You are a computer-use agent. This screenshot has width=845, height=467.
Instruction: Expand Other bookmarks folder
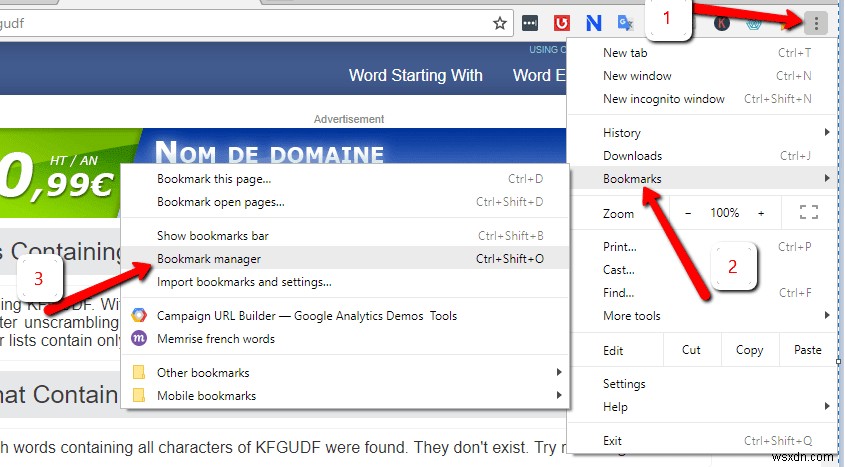[x=345, y=372]
